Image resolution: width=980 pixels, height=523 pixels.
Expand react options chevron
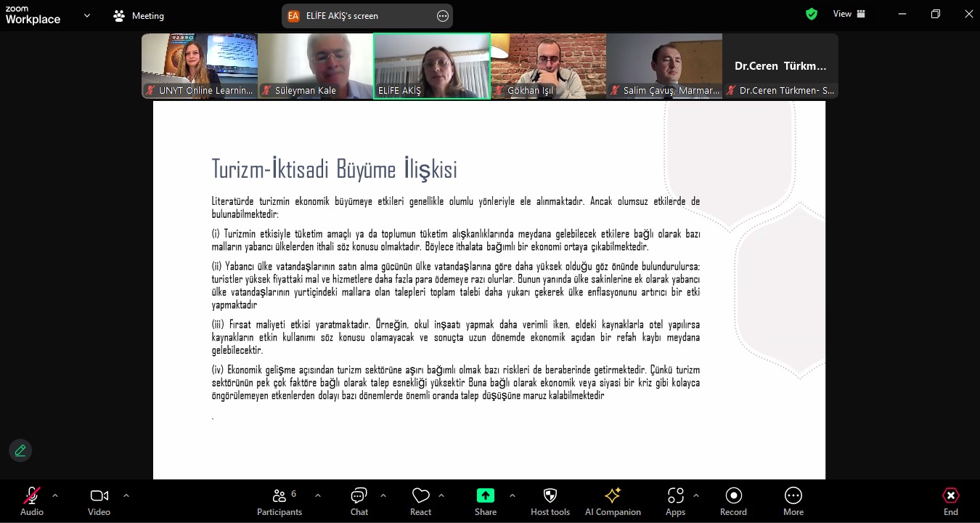coord(441,495)
